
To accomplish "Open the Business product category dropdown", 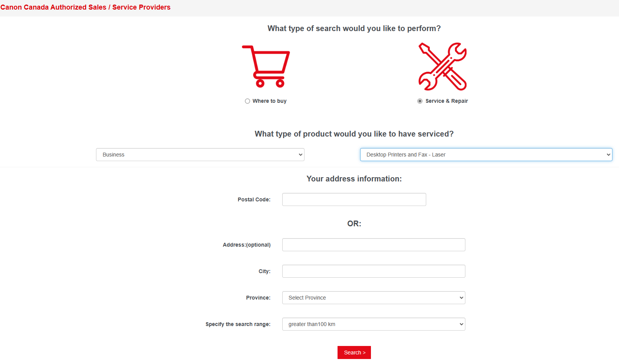I will 200,155.
